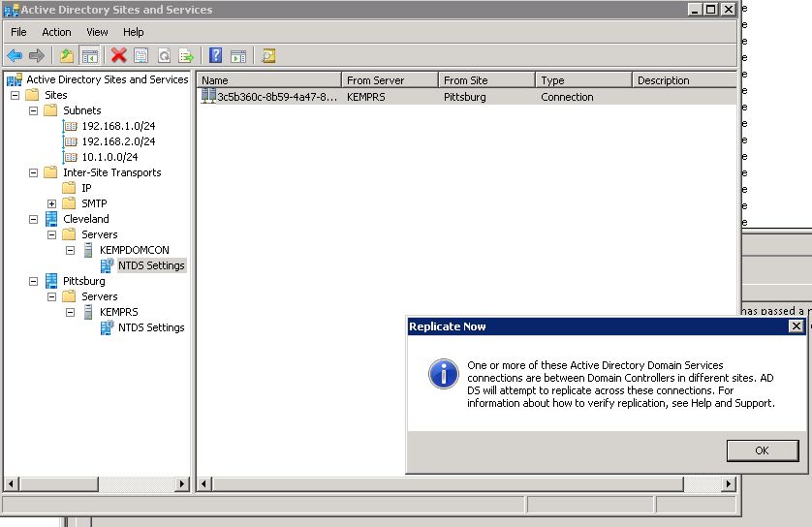This screenshot has width=812, height=527.
Task: Sort list by From Server column
Action: pyautogui.click(x=390, y=80)
